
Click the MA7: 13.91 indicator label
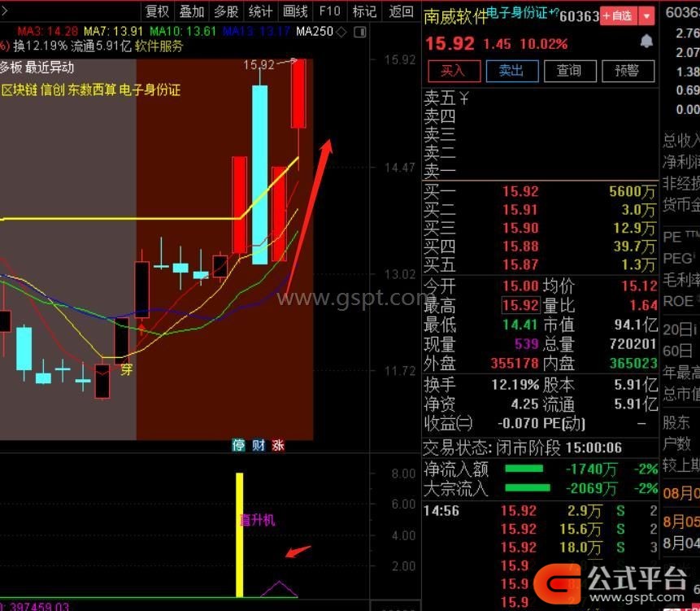113,31
